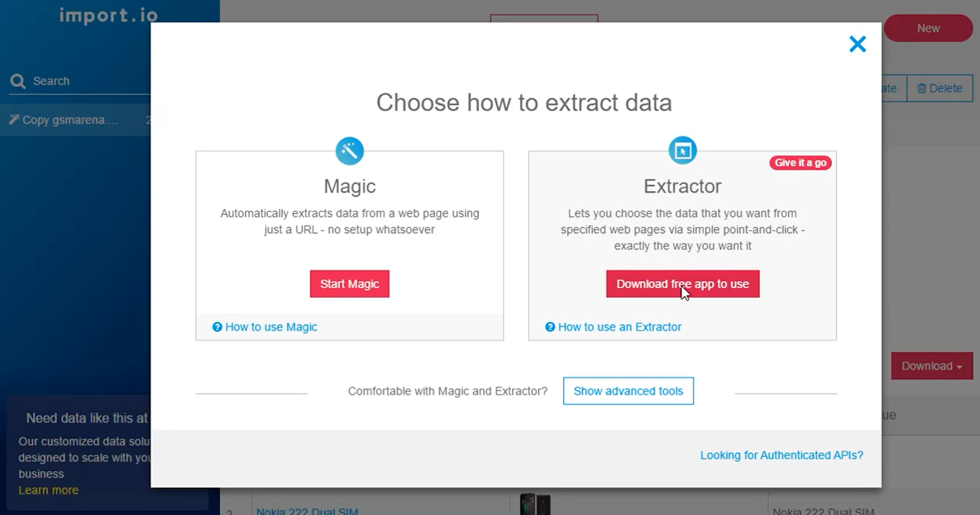Click the Magic wand icon
The height and width of the screenshot is (515, 980).
[350, 151]
